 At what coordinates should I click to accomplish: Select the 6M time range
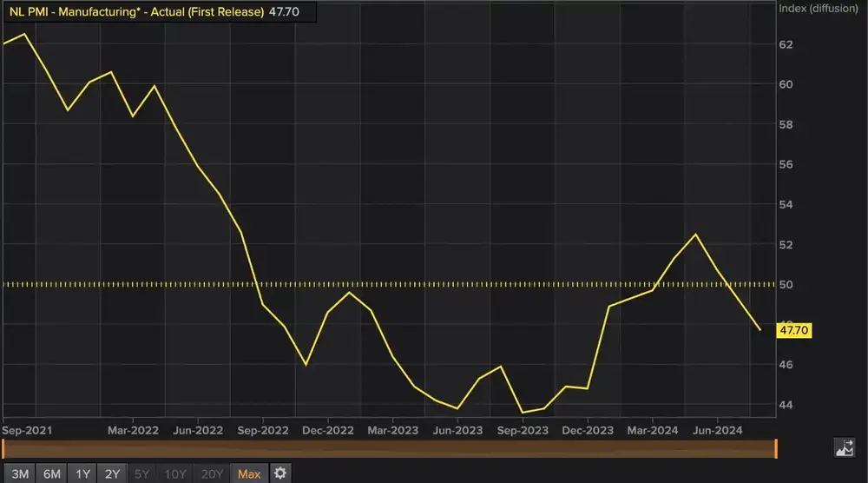51,474
